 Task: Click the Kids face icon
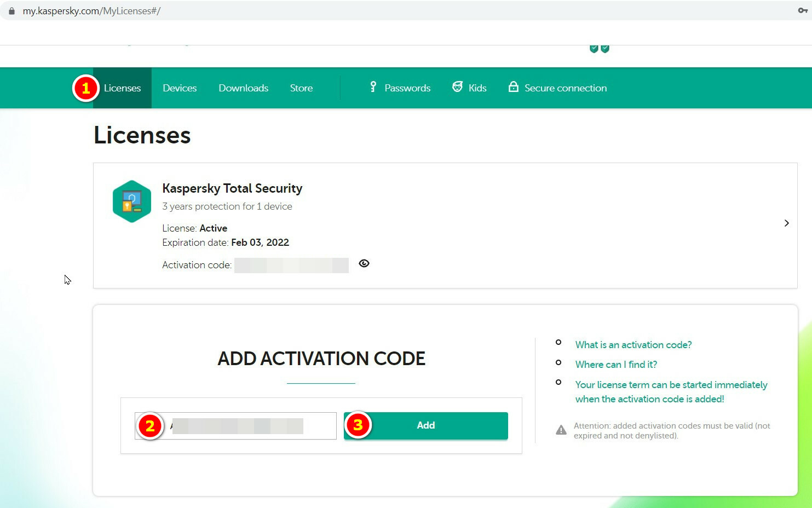tap(457, 87)
